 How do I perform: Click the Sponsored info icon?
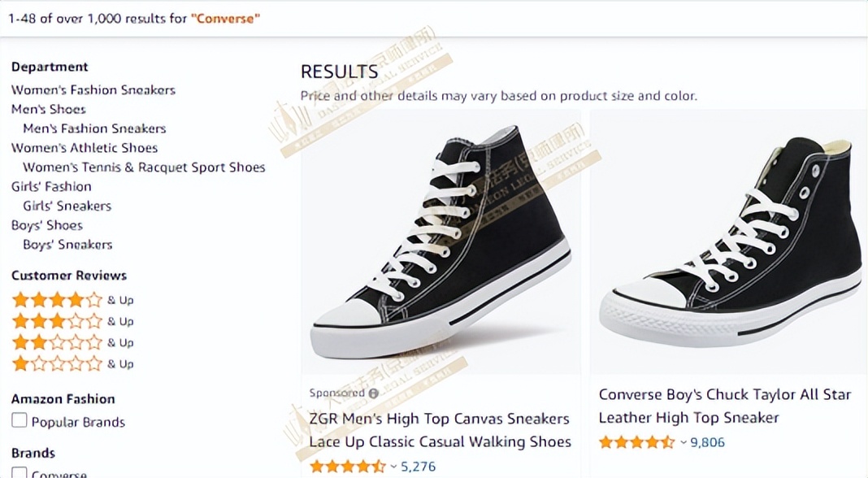click(373, 392)
